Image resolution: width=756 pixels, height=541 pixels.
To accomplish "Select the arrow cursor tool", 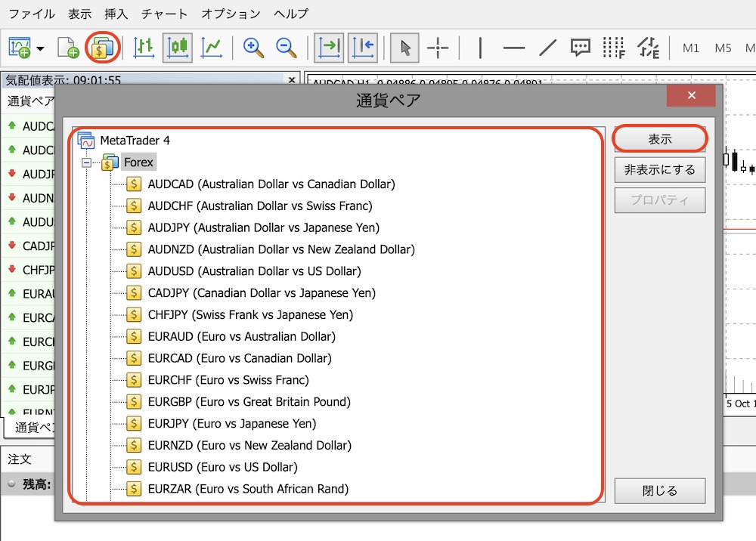I will coord(404,48).
